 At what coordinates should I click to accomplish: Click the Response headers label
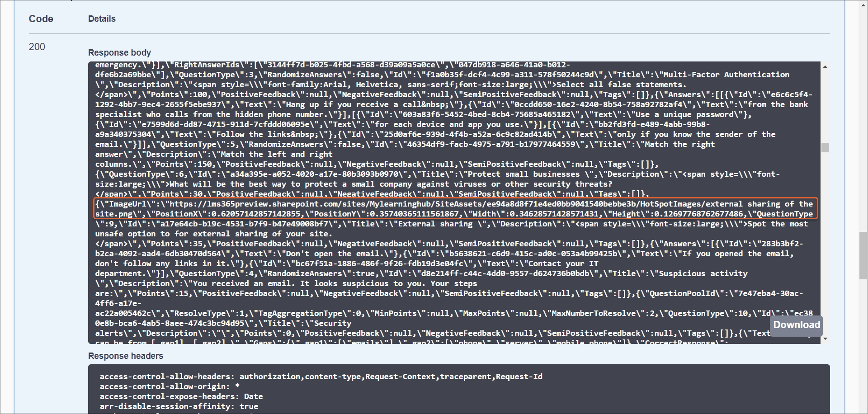pyautogui.click(x=125, y=356)
